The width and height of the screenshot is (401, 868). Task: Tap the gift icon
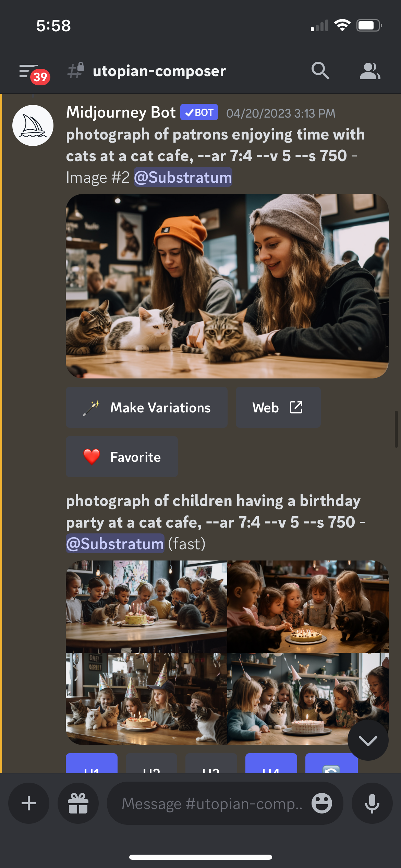click(x=78, y=803)
